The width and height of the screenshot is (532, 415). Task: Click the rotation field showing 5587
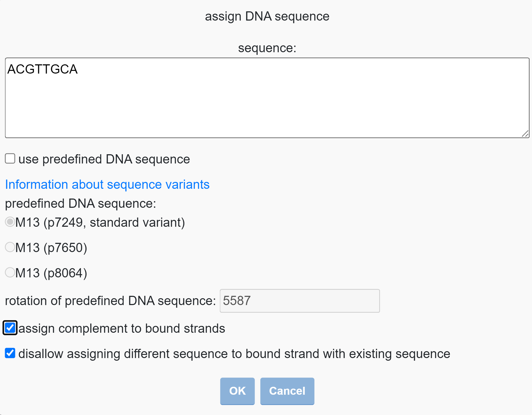coord(300,301)
